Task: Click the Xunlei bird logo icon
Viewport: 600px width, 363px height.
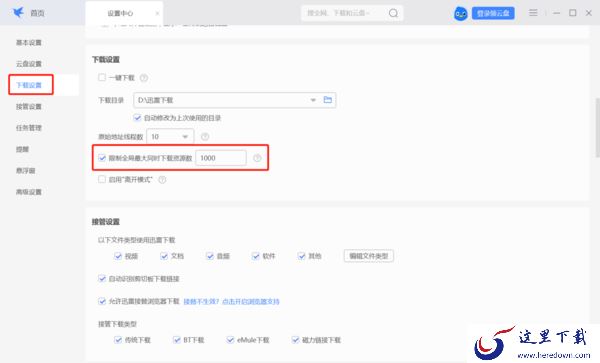Action: pyautogui.click(x=18, y=12)
